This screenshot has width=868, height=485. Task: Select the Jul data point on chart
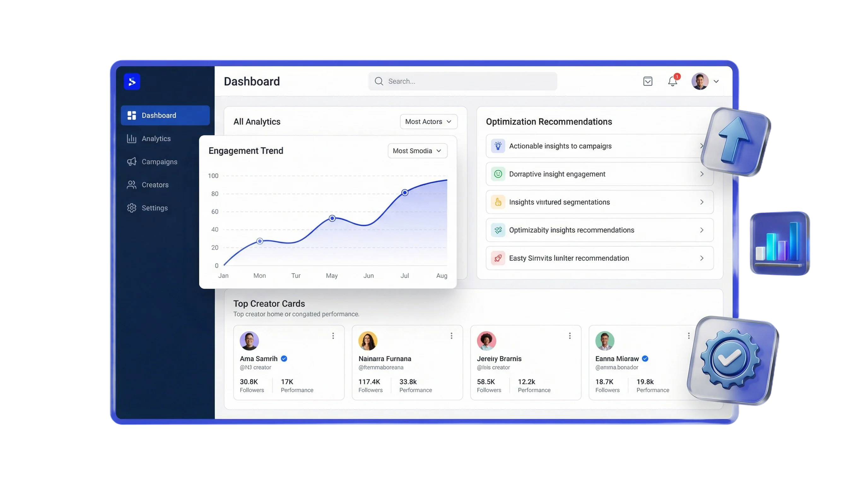405,193
